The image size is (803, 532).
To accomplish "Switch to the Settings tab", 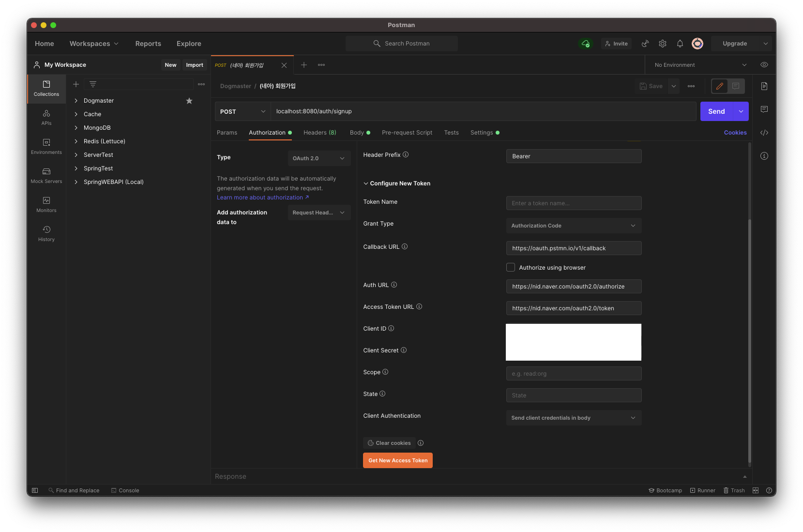I will pyautogui.click(x=485, y=133).
